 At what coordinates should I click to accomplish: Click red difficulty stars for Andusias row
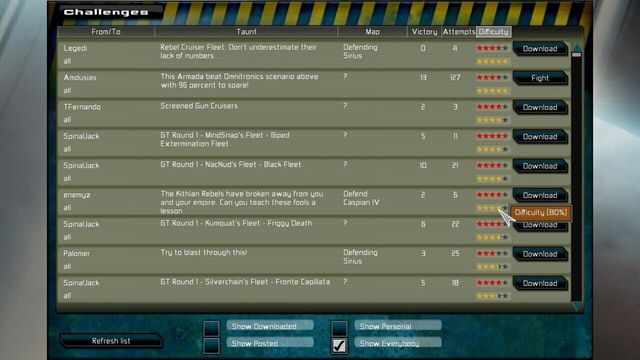(492, 78)
